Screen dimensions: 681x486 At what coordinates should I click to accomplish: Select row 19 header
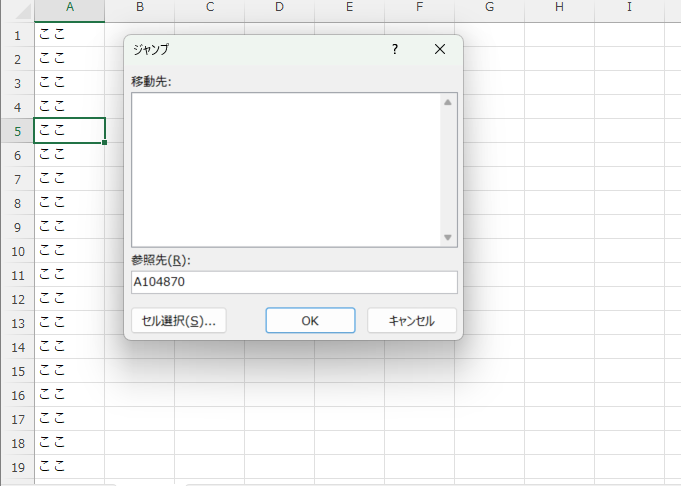point(17,467)
